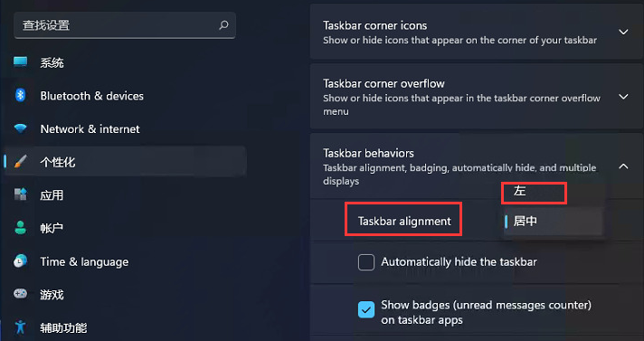Collapse the Taskbar behaviors section
Screen dimensions: 644x341
pyautogui.click(x=623, y=166)
